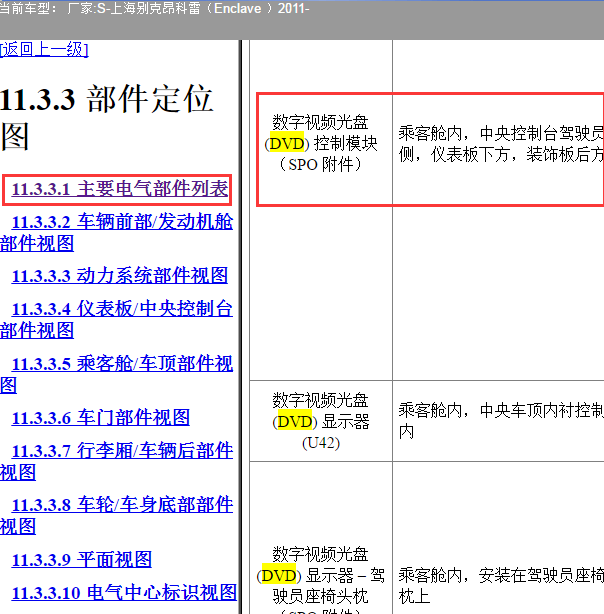The width and height of the screenshot is (604, 614).
Task: Open 11.3.3.9 平面视图
Action: tap(81, 560)
